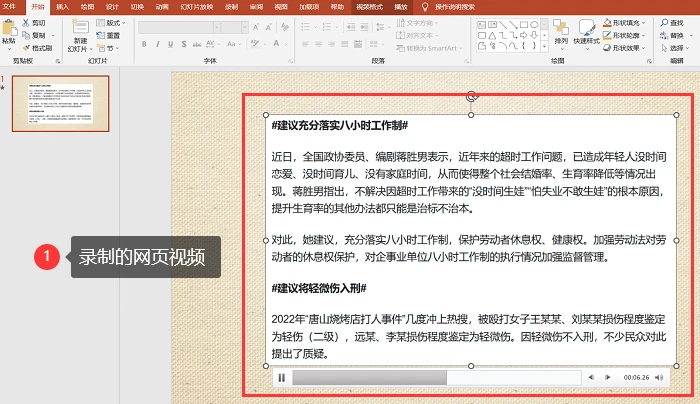Click the Reset (重置) slide button
The image size is (700, 404).
click(108, 35)
